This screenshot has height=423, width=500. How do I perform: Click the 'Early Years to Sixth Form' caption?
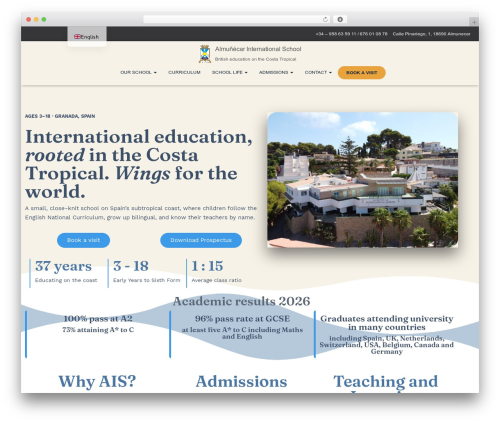pyautogui.click(x=147, y=280)
